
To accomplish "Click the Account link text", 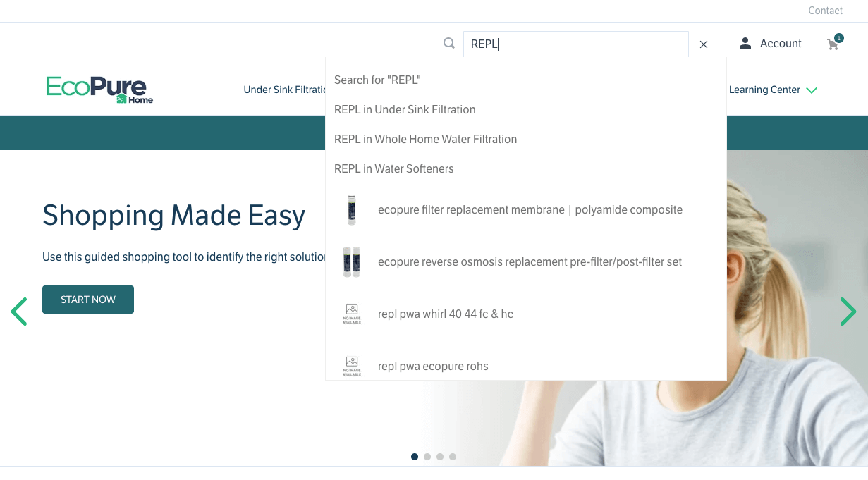I will pyautogui.click(x=781, y=44).
